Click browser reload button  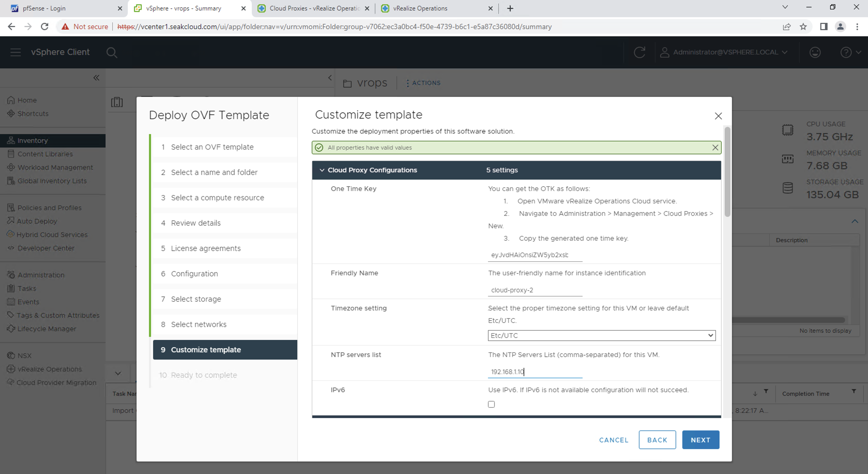coord(44,27)
